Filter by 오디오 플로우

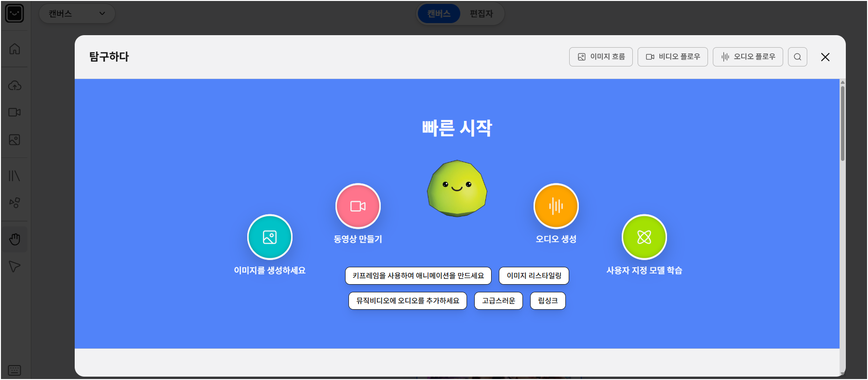pyautogui.click(x=748, y=57)
